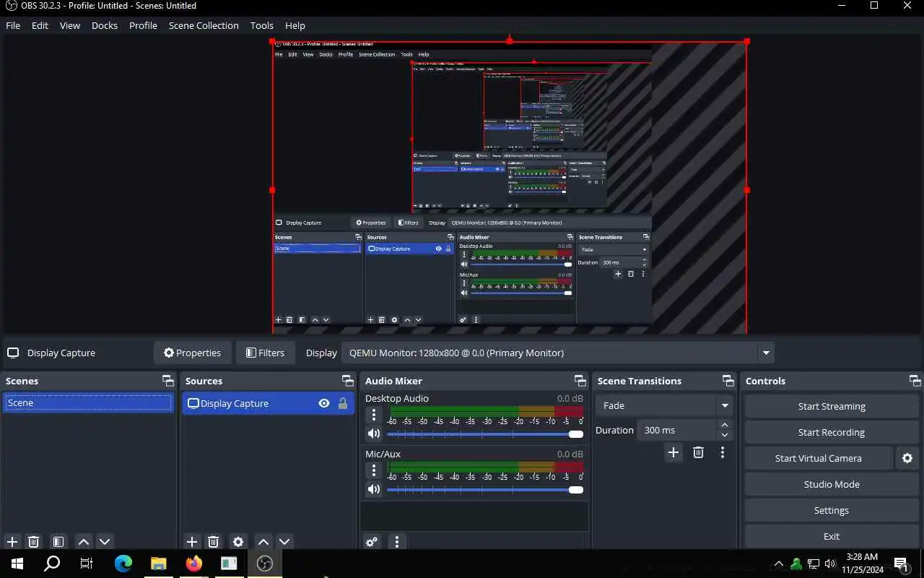The width and height of the screenshot is (924, 578).
Task: Add a new source with plus icon
Action: click(192, 542)
